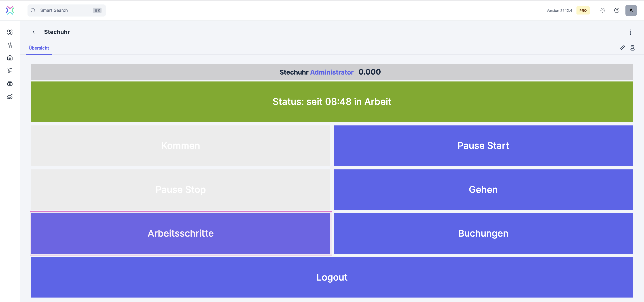Select the Übersicht tab
The height and width of the screenshot is (302, 644).
pos(39,48)
